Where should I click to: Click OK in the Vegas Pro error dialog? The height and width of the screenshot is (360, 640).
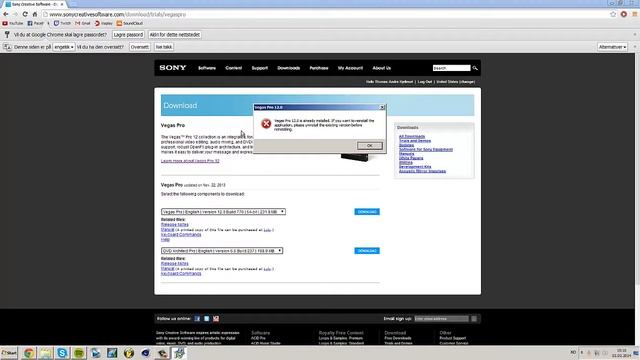click(x=369, y=146)
